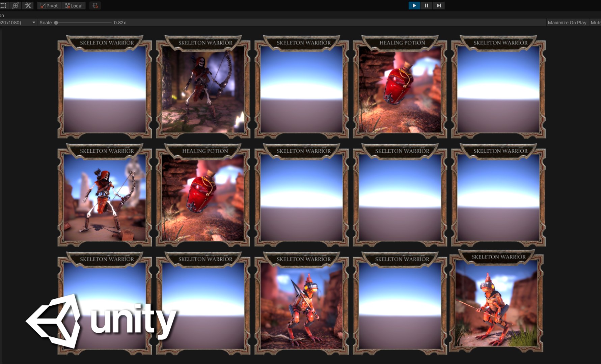Toggle the Mute audio button
This screenshot has width=601, height=364.
(x=596, y=23)
